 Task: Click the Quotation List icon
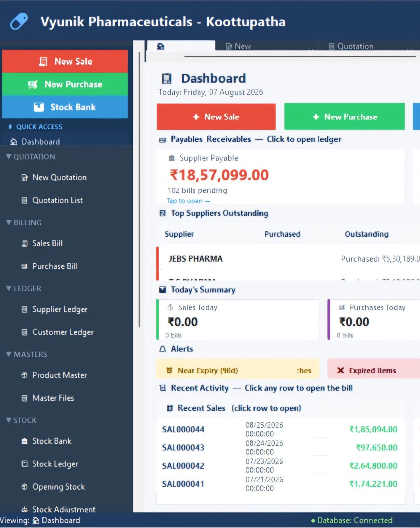click(x=25, y=200)
